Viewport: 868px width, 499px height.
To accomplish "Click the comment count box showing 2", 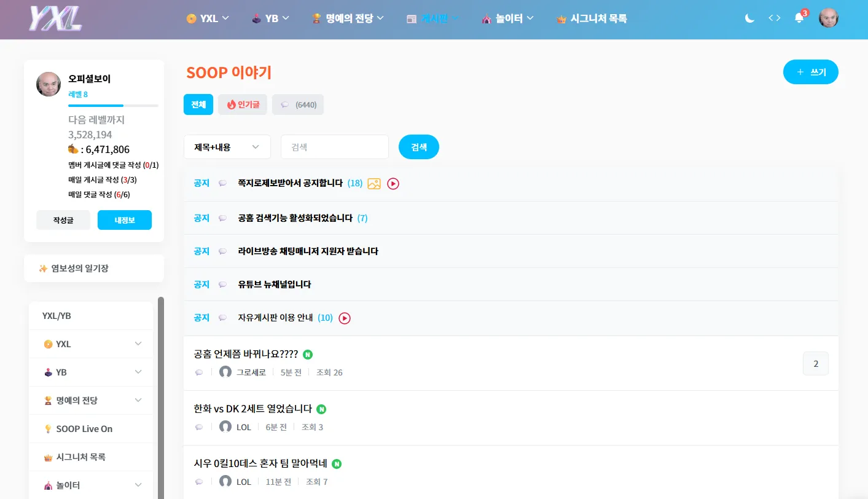I will coord(816,363).
